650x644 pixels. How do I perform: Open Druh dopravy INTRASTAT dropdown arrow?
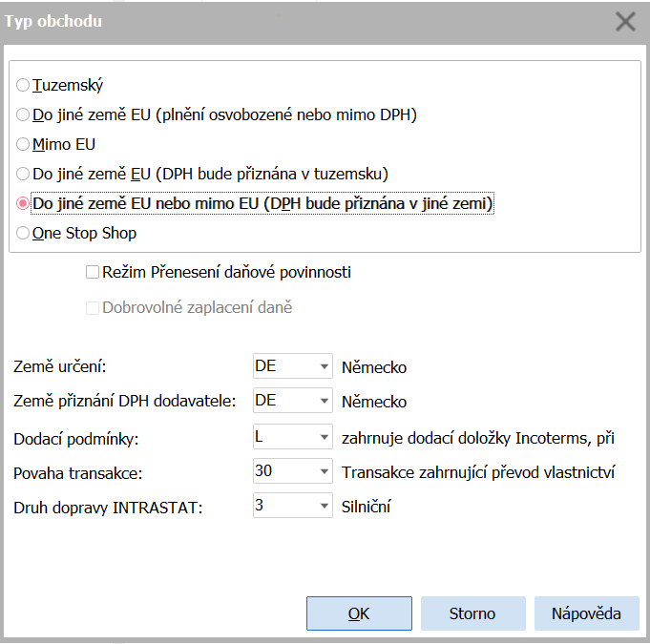point(322,507)
